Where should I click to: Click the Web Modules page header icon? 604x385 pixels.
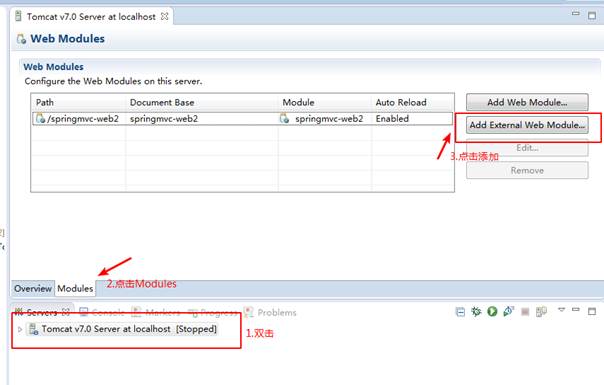[21, 39]
